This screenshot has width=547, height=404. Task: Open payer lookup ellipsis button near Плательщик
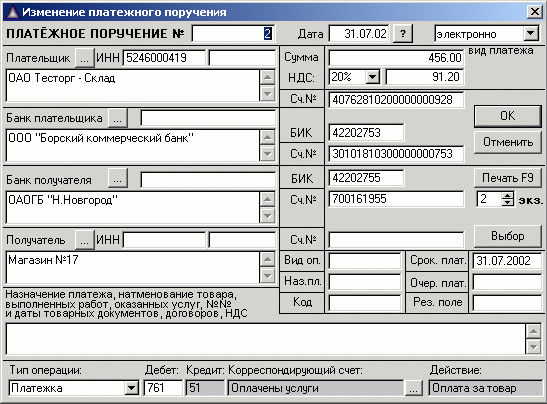click(85, 58)
